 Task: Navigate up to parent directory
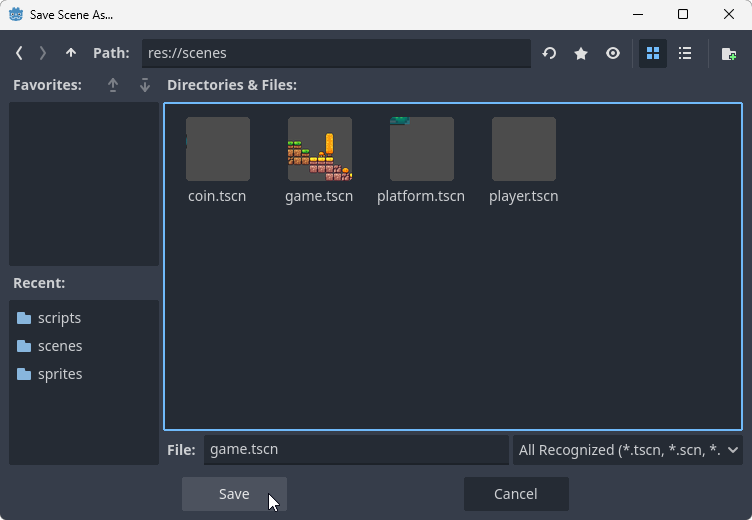click(x=70, y=53)
